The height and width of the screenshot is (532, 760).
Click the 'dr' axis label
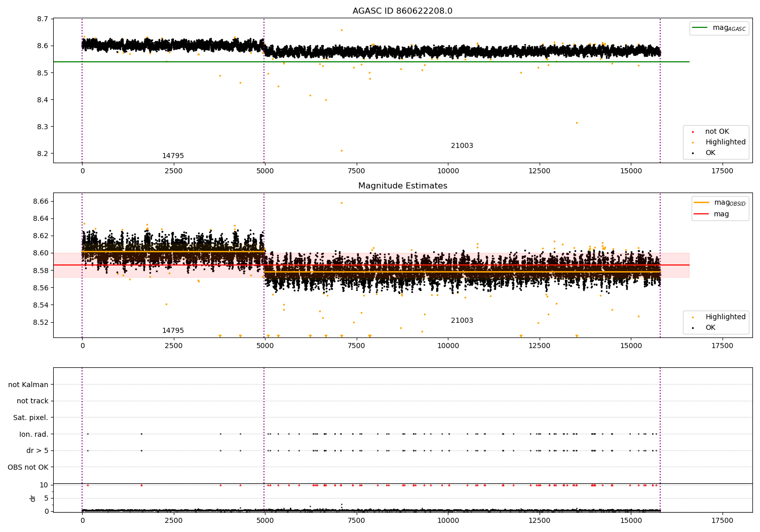[x=33, y=498]
